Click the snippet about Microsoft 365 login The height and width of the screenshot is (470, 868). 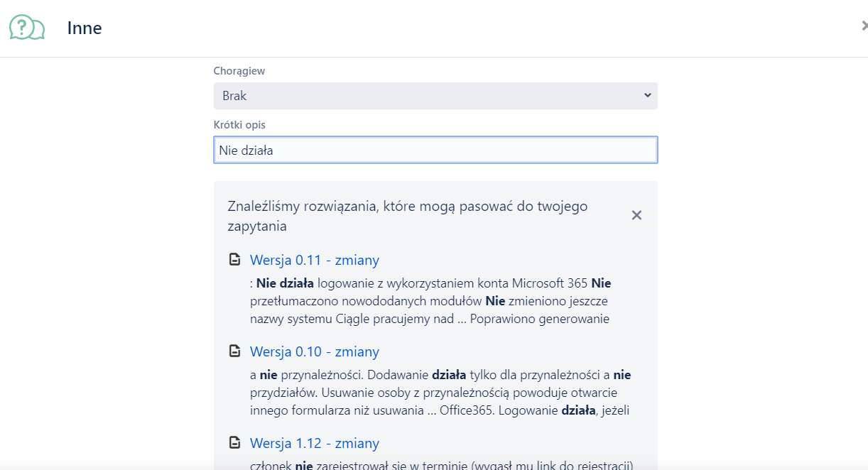pos(430,301)
